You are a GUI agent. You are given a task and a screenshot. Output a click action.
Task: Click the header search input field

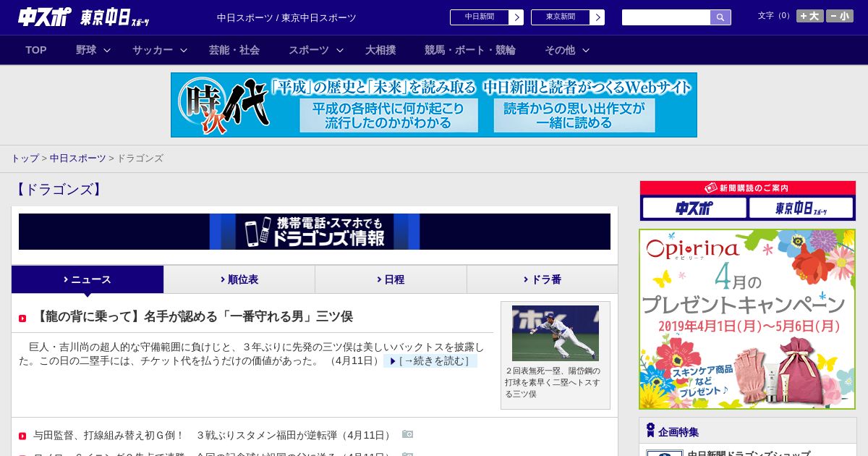tap(666, 17)
